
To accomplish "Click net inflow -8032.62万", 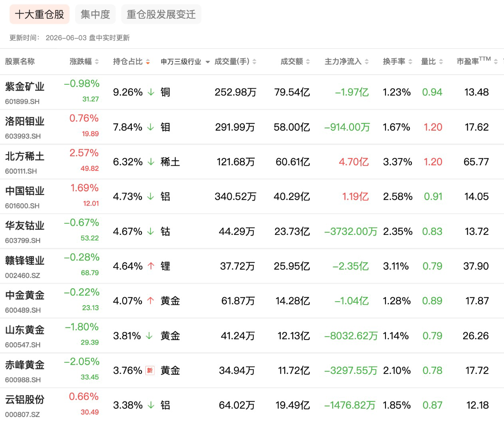I will [351, 336].
